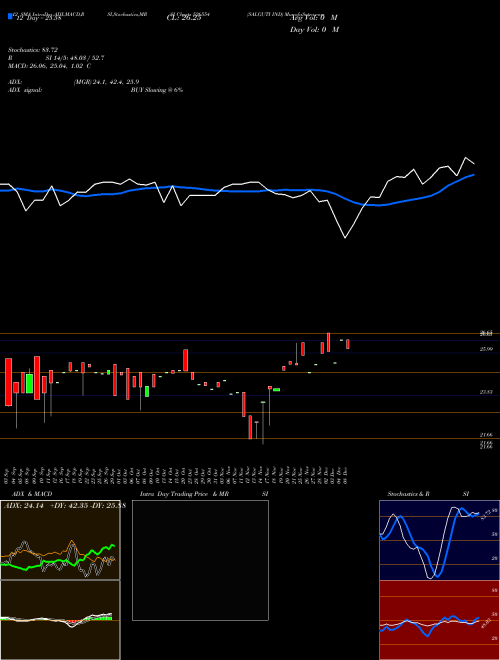Click the 'Stochastics: 83.72' value
Image resolution: width=500 pixels, height=660 pixels.
pos(32,50)
